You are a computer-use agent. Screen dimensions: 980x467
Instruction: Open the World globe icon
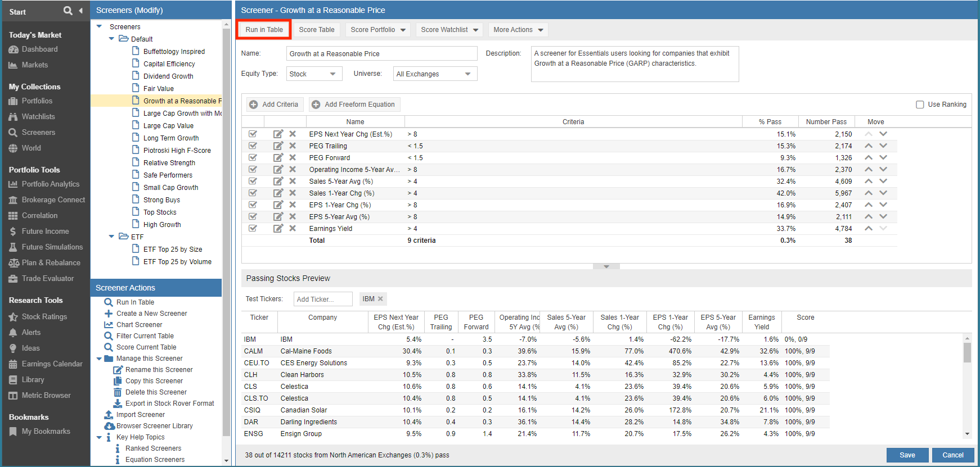pyautogui.click(x=14, y=148)
